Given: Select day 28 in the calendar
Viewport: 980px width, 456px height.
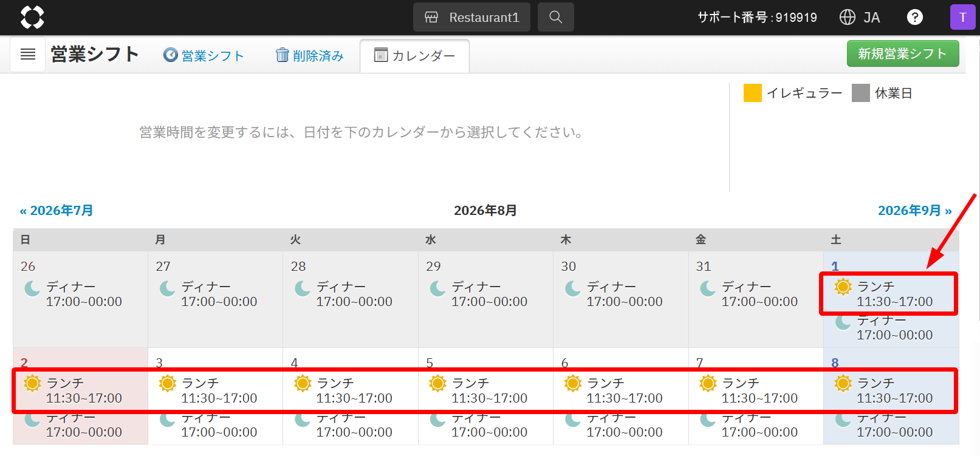Looking at the screenshot, I should click(x=298, y=266).
